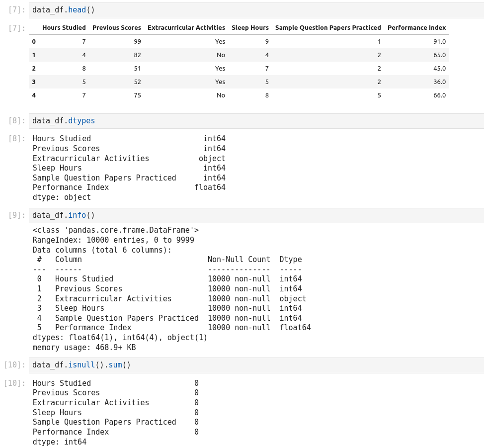This screenshot has width=484, height=448.
Task: Click the 91.0 Performance Index value
Action: pyautogui.click(x=439, y=42)
